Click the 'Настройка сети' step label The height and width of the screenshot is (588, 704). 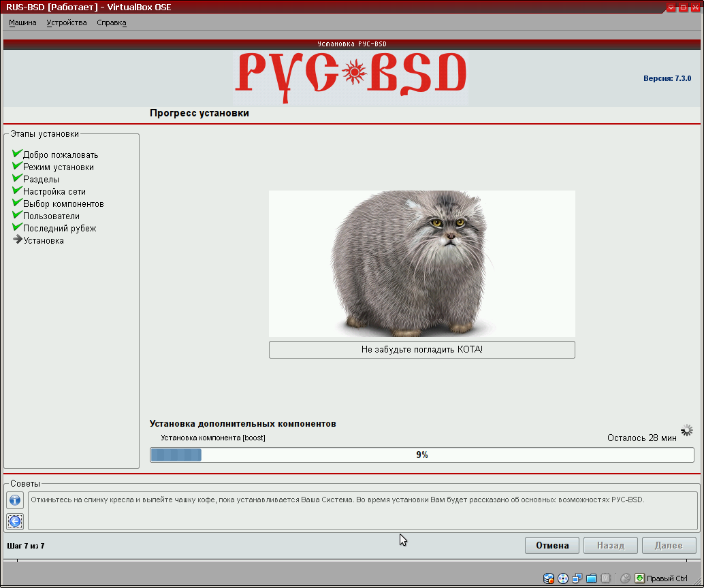tap(54, 192)
